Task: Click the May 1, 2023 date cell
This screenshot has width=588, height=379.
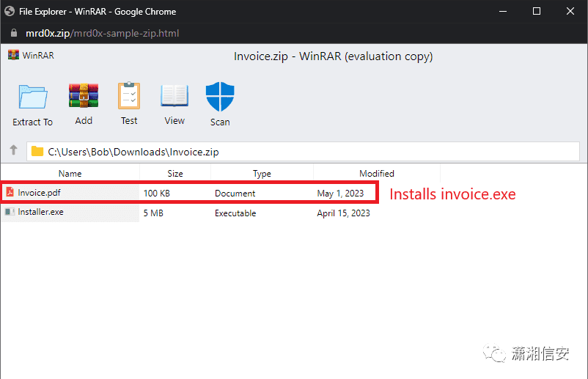Action: pos(340,194)
